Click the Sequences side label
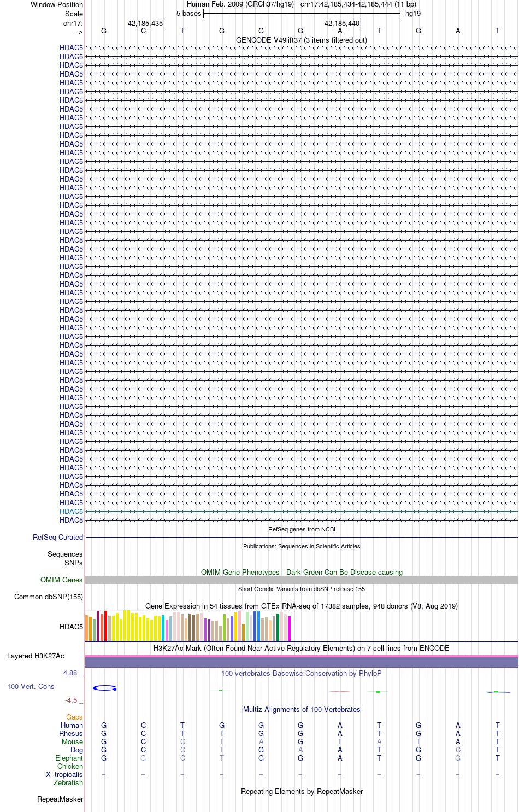Viewport: 519px width, 812px height. point(65,554)
